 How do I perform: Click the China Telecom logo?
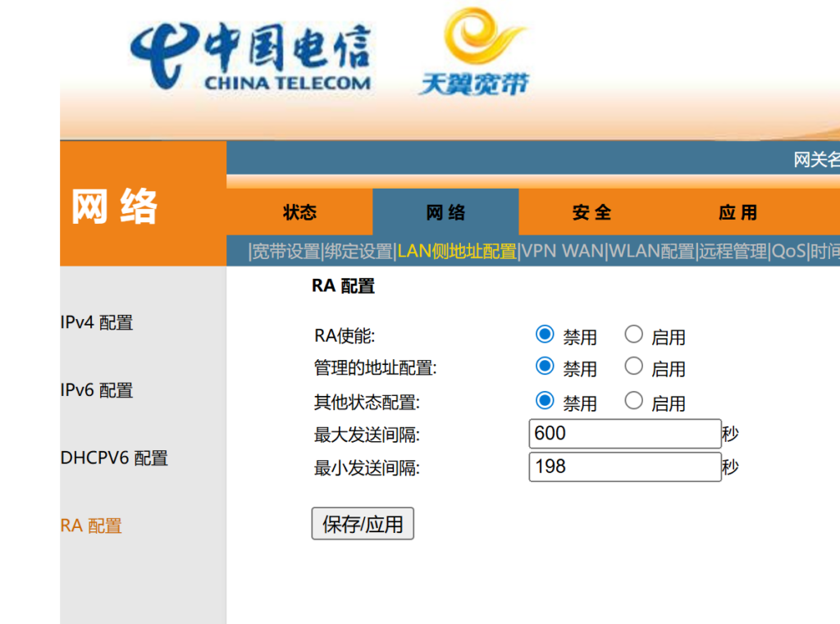pyautogui.click(x=250, y=57)
